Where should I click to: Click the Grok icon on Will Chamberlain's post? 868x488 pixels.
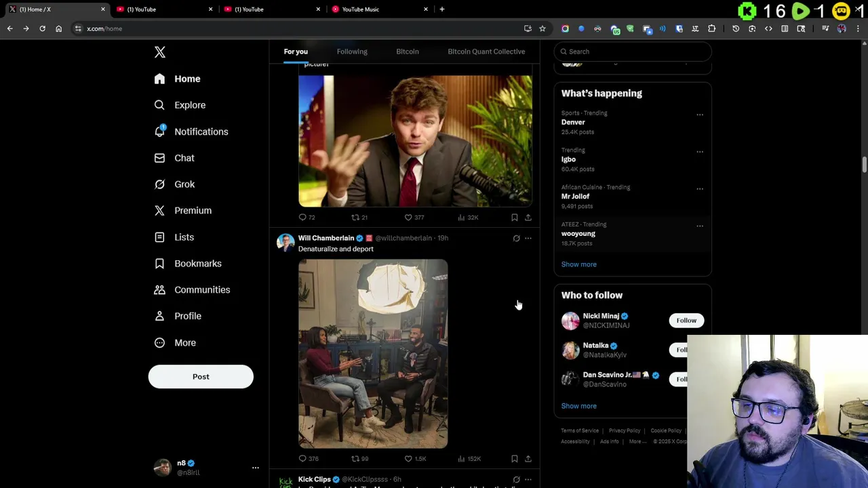coord(516,239)
